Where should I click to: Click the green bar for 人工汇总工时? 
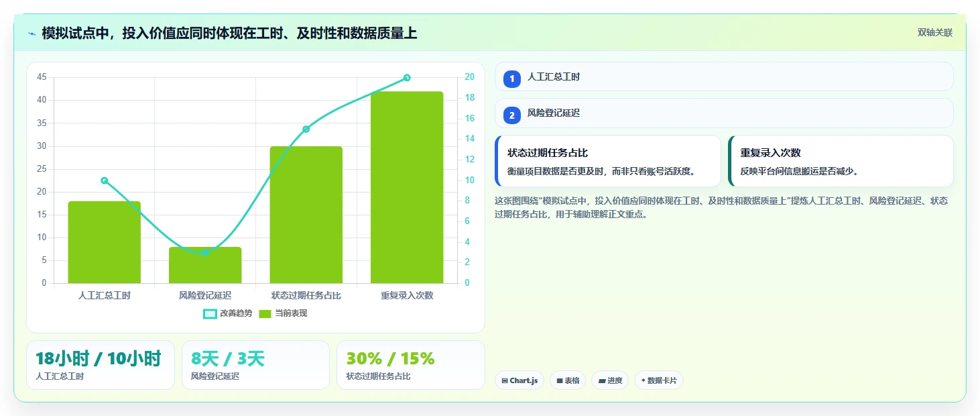(105, 242)
